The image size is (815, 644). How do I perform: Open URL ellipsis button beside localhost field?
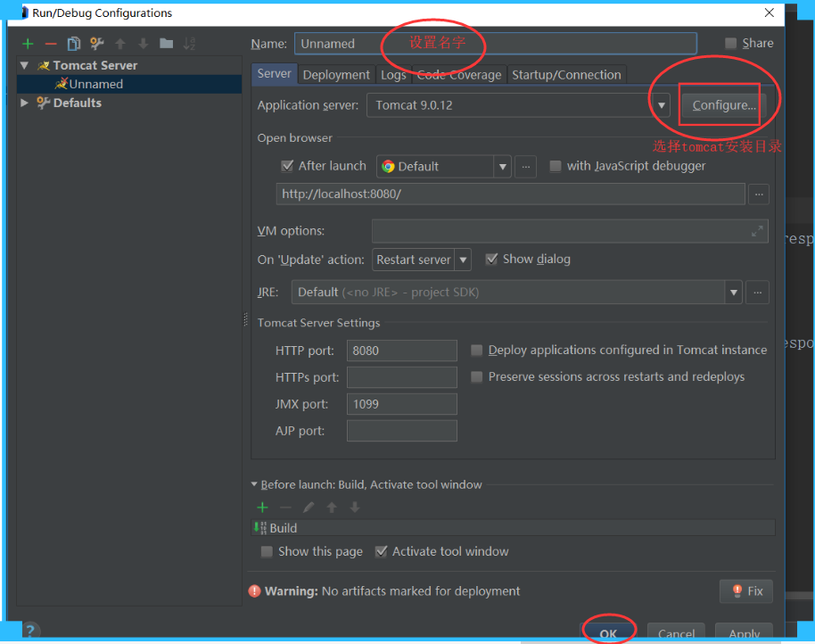pyautogui.click(x=759, y=194)
